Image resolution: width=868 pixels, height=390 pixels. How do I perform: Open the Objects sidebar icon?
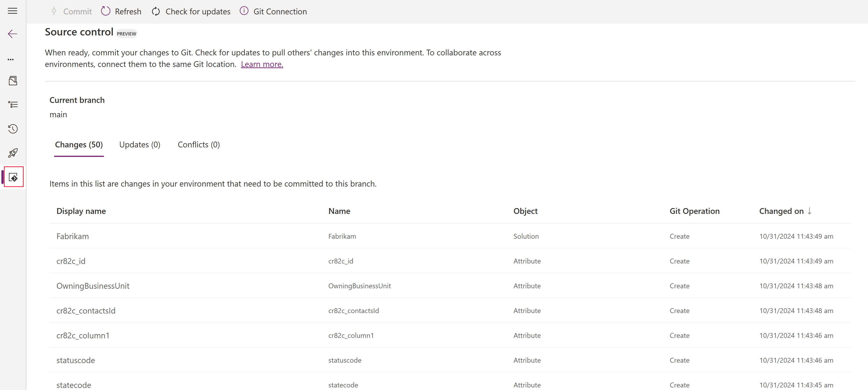tap(13, 81)
